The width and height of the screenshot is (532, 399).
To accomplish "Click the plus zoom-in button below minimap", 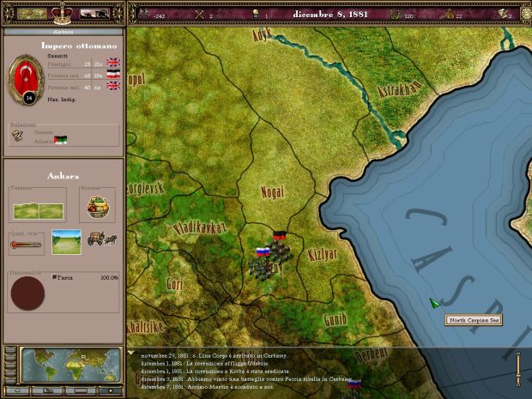I will click(110, 391).
